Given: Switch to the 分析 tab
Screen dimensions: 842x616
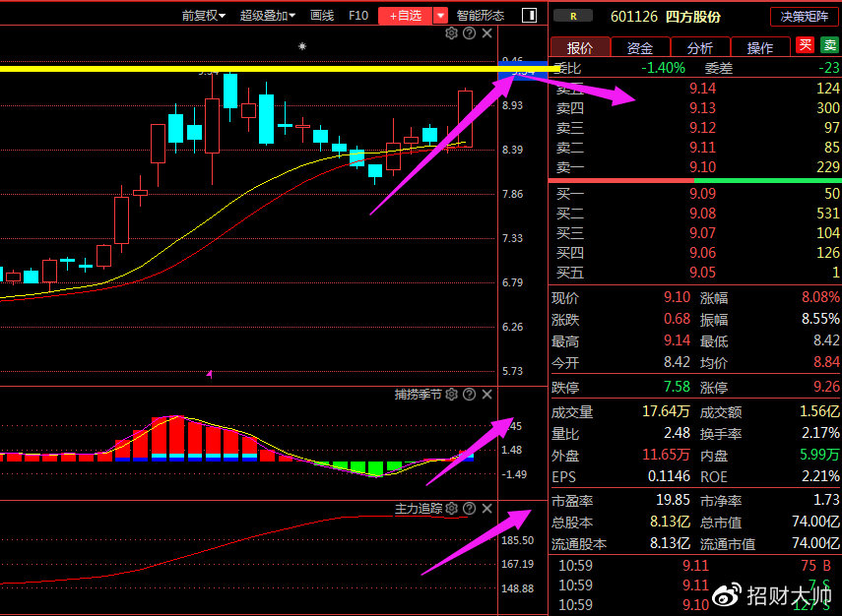Looking at the screenshot, I should [x=700, y=47].
